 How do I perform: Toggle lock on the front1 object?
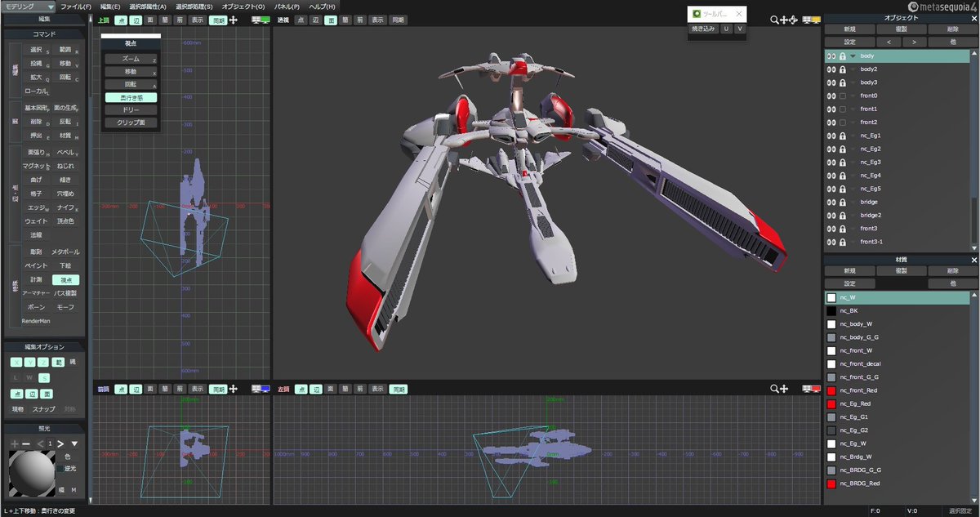click(x=842, y=109)
